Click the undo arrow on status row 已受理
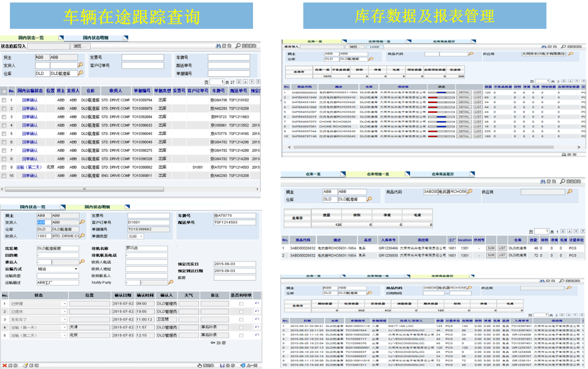588x369 pixels. (257, 303)
